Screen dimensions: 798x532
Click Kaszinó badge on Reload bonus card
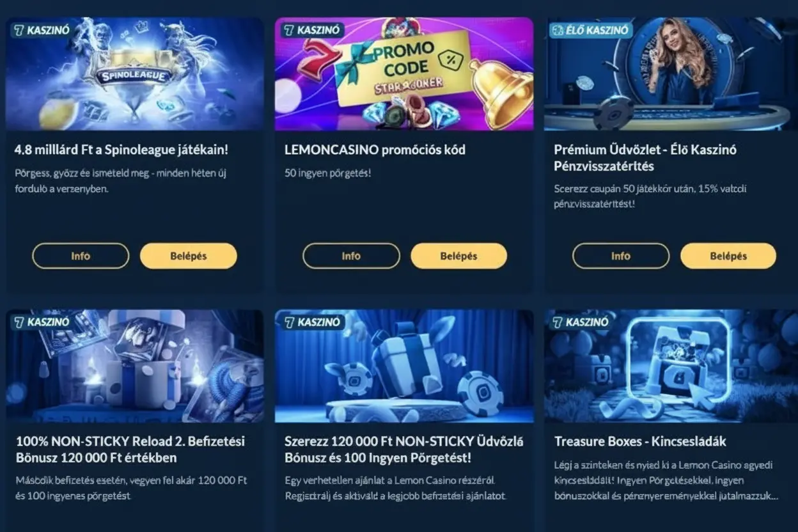pyautogui.click(x=41, y=322)
